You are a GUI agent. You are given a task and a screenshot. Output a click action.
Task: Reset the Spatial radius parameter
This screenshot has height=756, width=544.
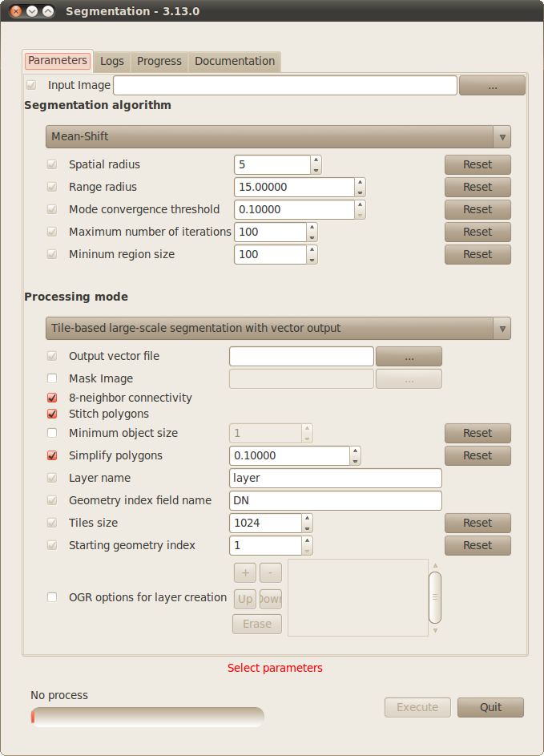click(x=478, y=164)
